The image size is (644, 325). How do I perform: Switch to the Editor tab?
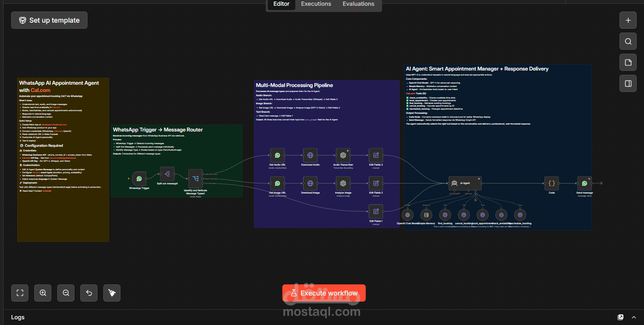click(281, 4)
